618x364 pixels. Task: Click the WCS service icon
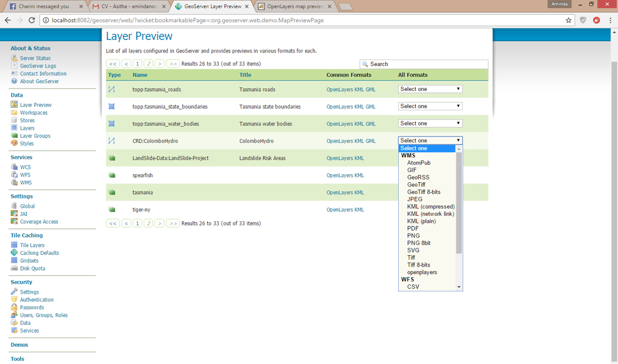point(14,167)
